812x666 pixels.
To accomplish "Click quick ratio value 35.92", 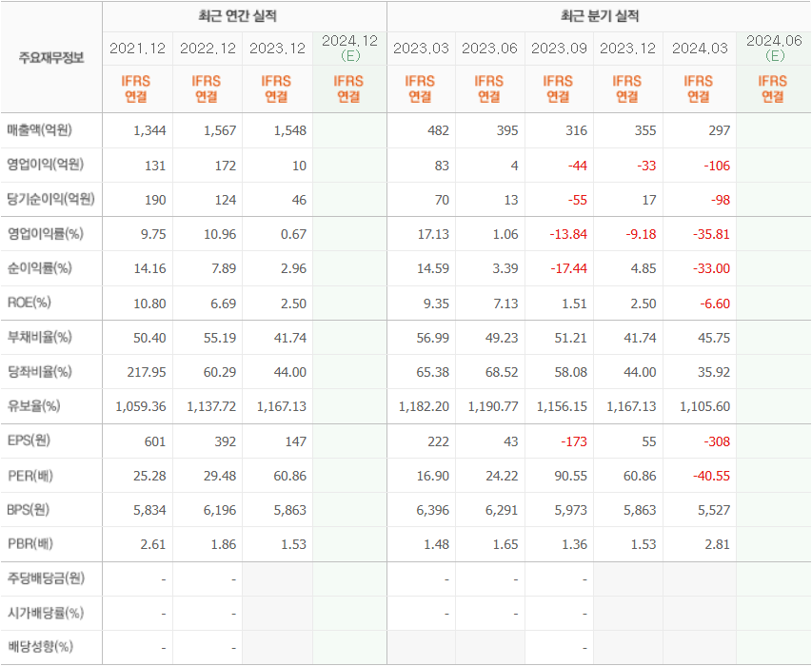I will click(x=714, y=372).
